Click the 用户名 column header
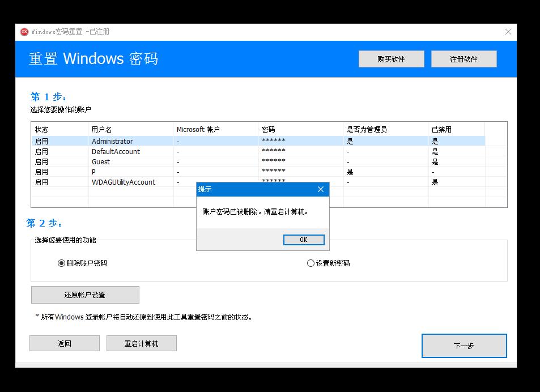The image size is (540, 392). coord(130,129)
